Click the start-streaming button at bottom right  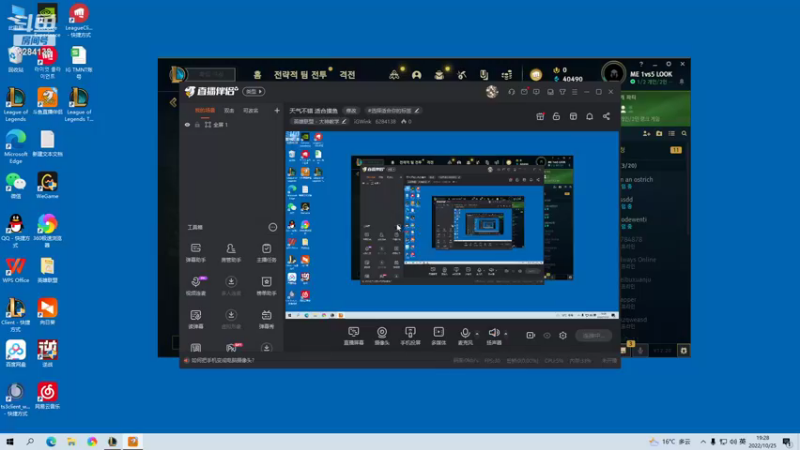click(593, 335)
